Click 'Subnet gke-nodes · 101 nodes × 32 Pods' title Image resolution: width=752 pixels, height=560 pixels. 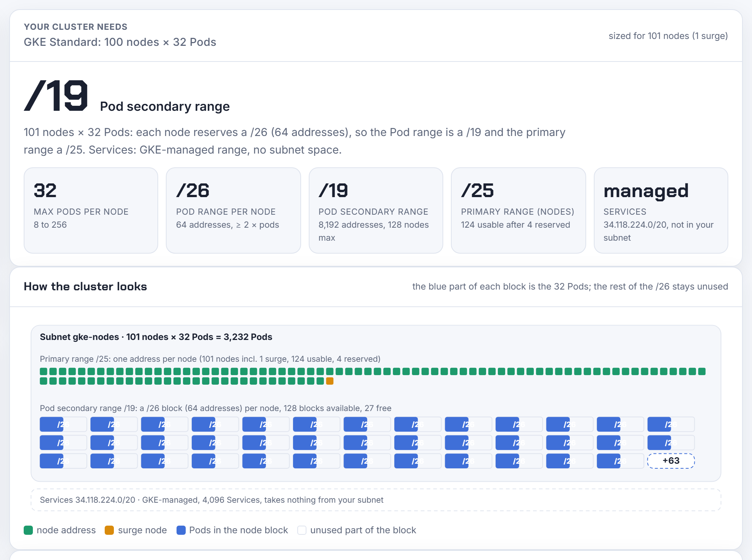tap(156, 337)
